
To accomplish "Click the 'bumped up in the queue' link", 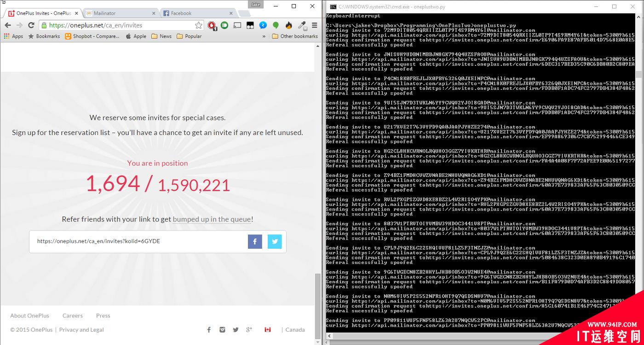I will pos(212,219).
